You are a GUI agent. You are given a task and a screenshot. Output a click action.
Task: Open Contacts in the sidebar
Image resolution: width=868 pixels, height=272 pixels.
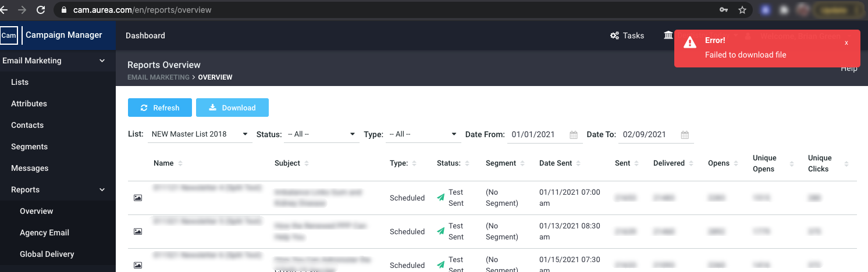point(27,125)
